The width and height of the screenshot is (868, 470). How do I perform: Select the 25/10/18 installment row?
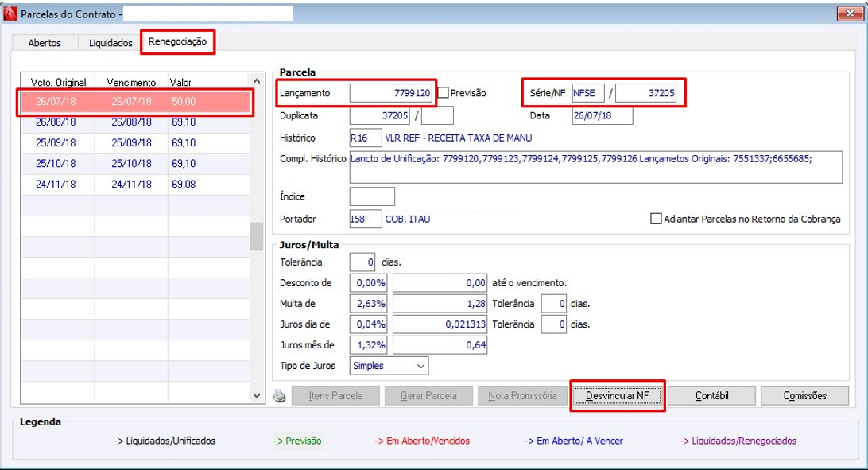tap(135, 164)
